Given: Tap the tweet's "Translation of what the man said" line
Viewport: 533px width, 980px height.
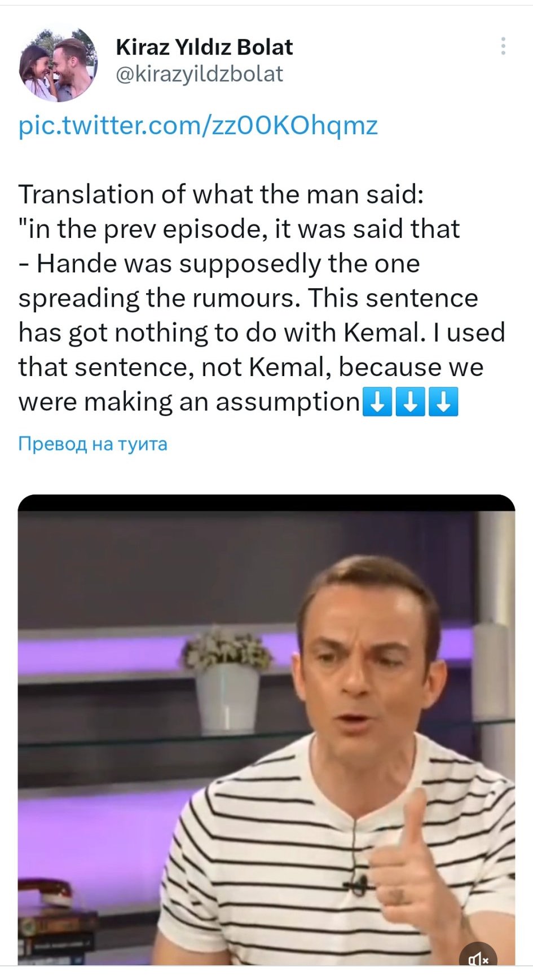Looking at the screenshot, I should coord(221,195).
